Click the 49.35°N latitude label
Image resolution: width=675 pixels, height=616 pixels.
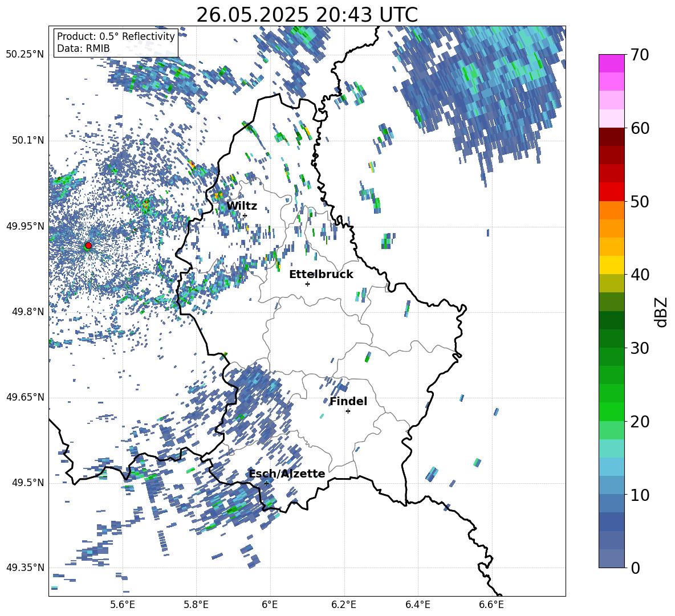(x=25, y=568)
